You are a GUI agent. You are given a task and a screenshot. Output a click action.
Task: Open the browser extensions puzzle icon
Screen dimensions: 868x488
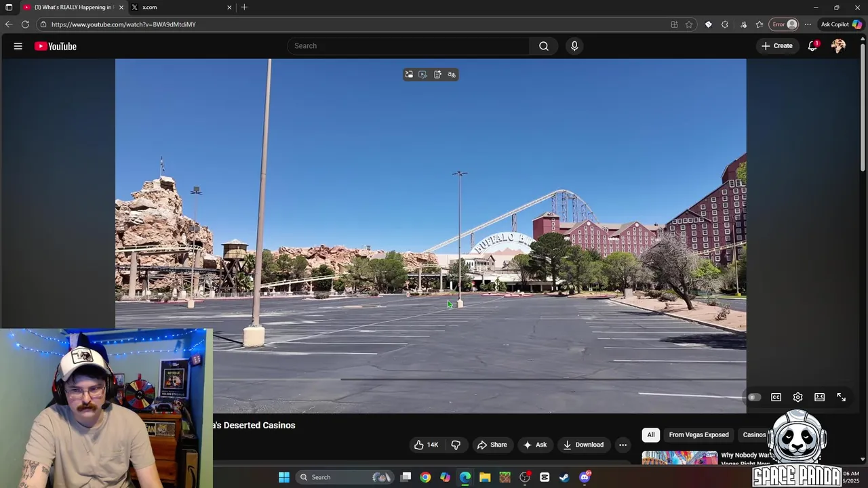725,24
